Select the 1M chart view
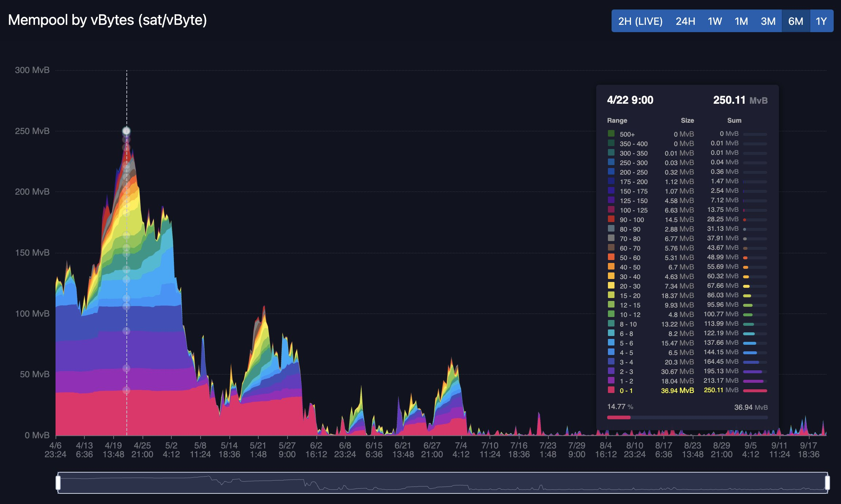The width and height of the screenshot is (841, 504). coord(742,22)
